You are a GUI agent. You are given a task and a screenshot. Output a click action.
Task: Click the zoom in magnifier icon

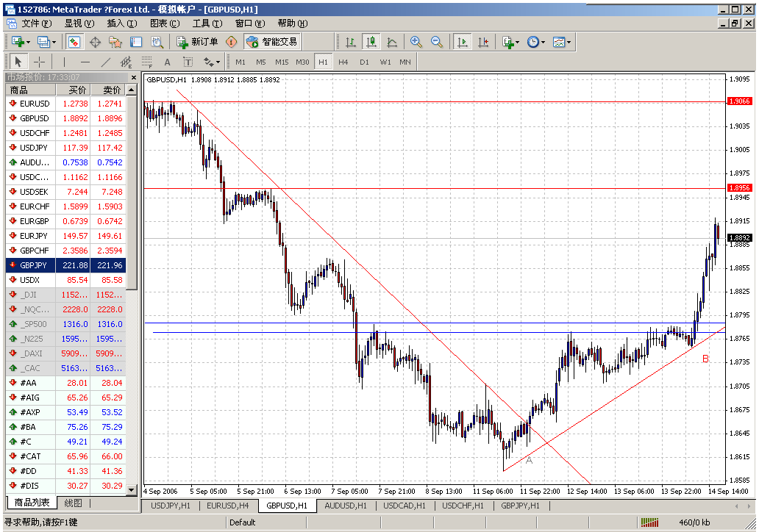[416, 42]
